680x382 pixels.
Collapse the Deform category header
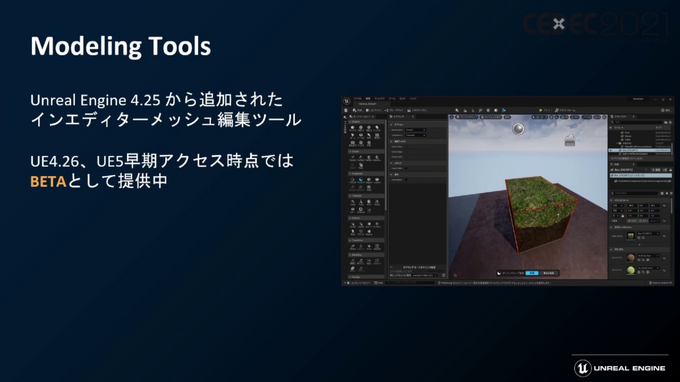point(366,218)
